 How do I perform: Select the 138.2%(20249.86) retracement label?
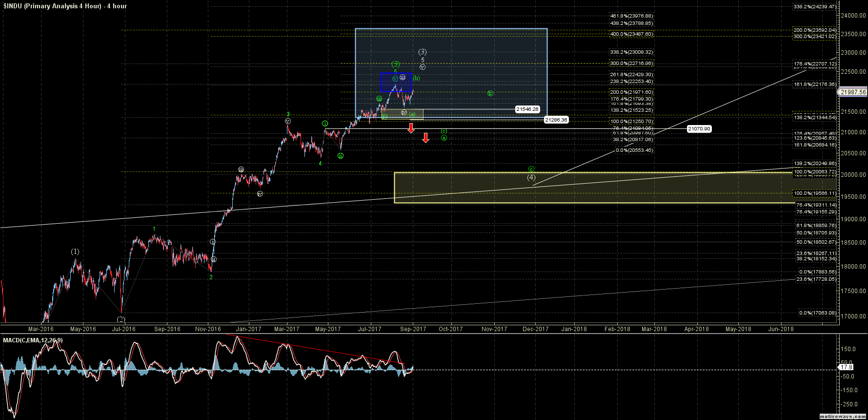click(x=815, y=164)
